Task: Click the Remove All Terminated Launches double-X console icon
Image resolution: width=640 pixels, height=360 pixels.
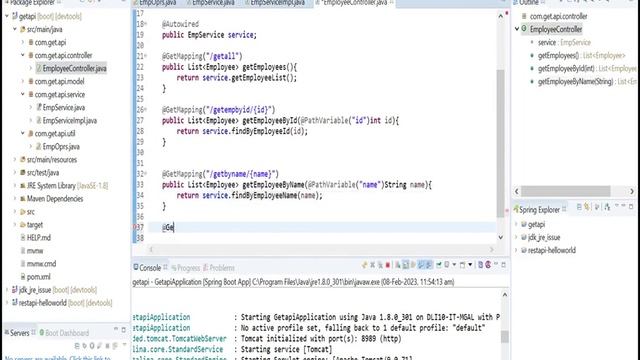Action: coord(380,265)
